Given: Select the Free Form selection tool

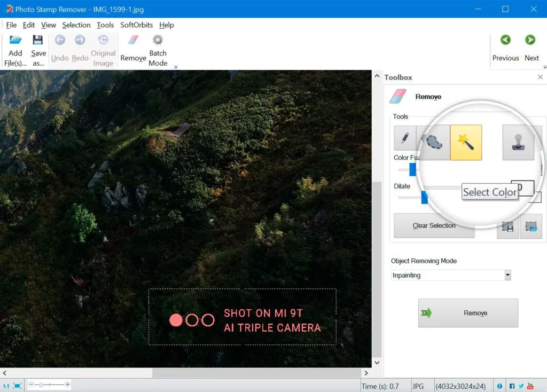Looking at the screenshot, I should point(433,142).
